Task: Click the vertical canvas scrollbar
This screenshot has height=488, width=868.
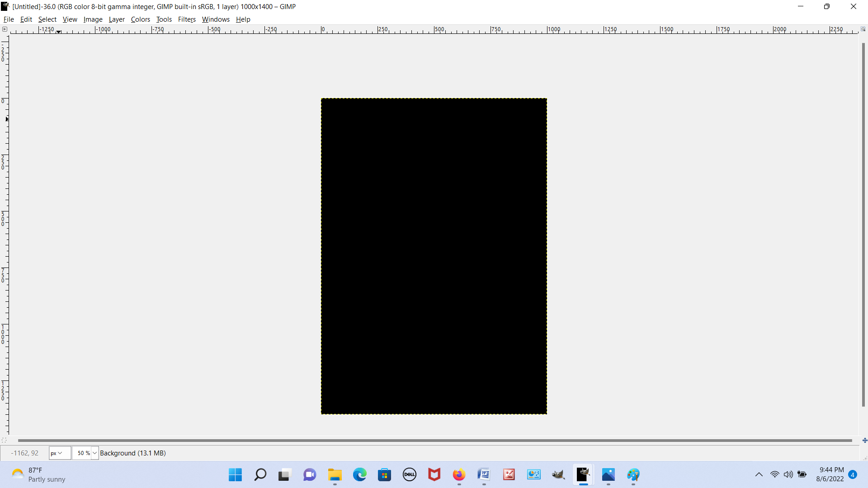Action: (863, 225)
